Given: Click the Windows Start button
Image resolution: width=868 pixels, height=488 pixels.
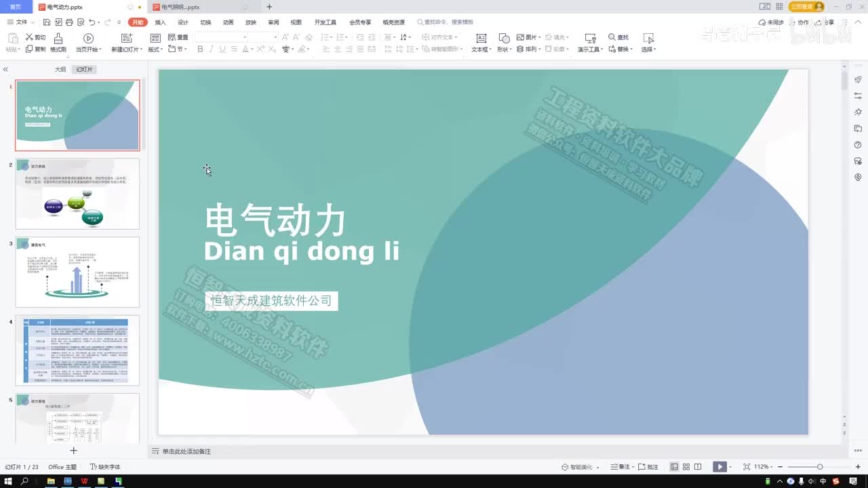Looking at the screenshot, I should 7,481.
